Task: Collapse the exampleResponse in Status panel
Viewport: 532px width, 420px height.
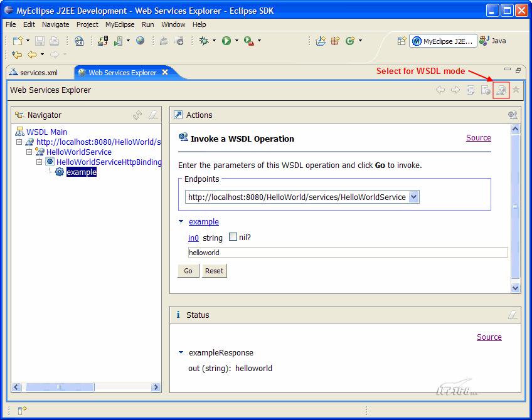Action: click(x=181, y=352)
